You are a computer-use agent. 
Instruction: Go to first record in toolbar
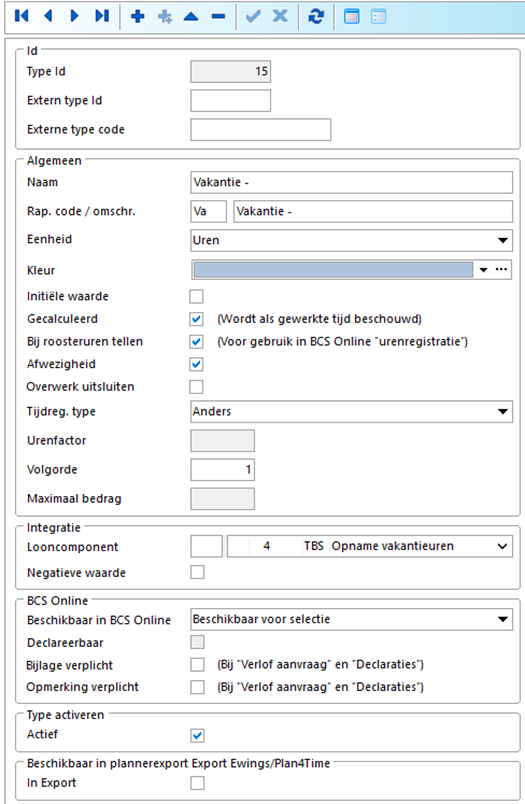tap(22, 16)
